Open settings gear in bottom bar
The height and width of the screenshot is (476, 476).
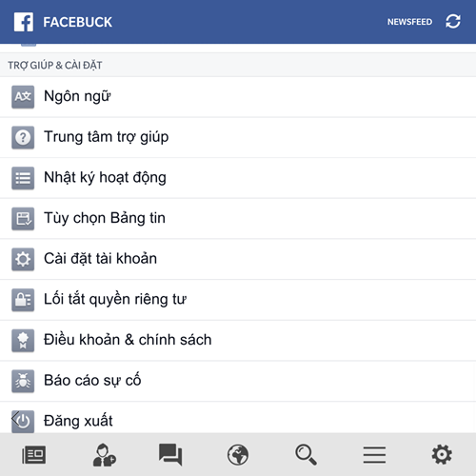pyautogui.click(x=442, y=454)
